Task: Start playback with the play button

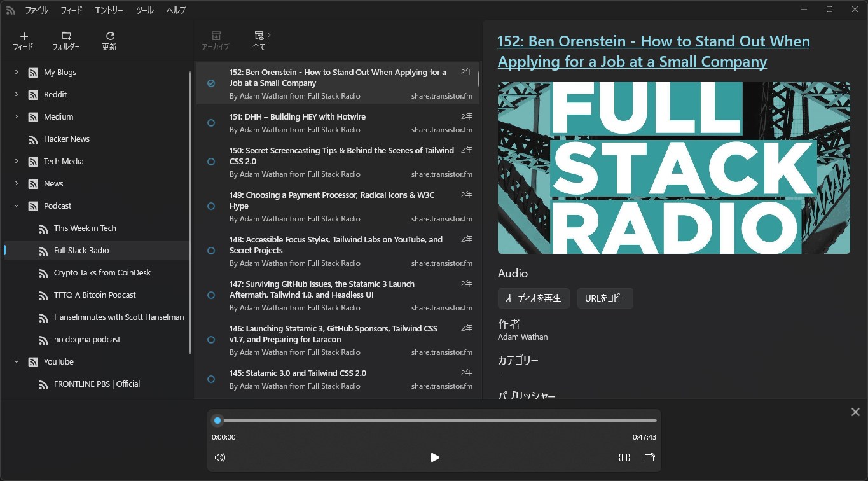Action: (x=435, y=457)
